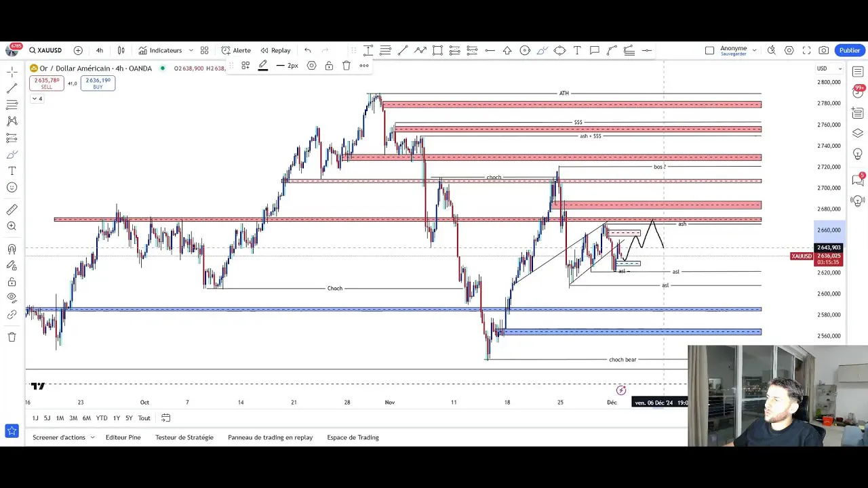The image size is (868, 488).
Task: Select the trend line tool in left sidebar
Action: pos(12,88)
